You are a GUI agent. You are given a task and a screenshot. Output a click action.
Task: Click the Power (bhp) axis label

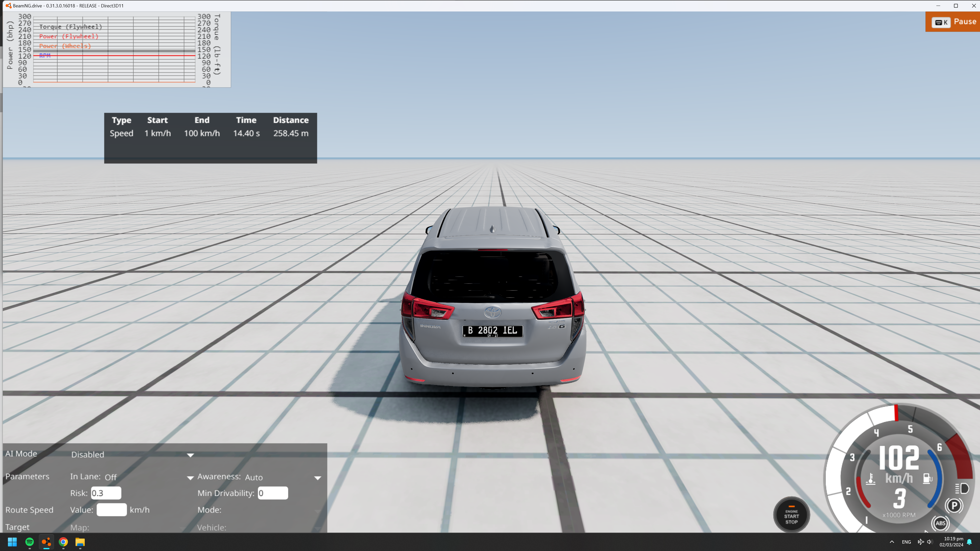pyautogui.click(x=10, y=45)
